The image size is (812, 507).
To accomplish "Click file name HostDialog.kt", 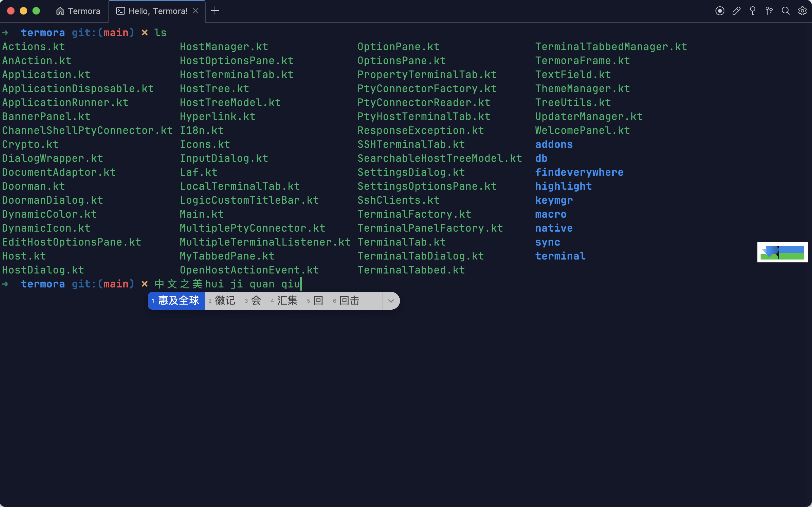I will (x=43, y=270).
